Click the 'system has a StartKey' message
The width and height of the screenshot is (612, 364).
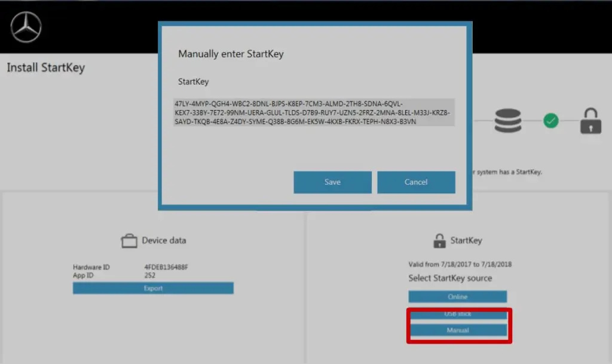(508, 172)
